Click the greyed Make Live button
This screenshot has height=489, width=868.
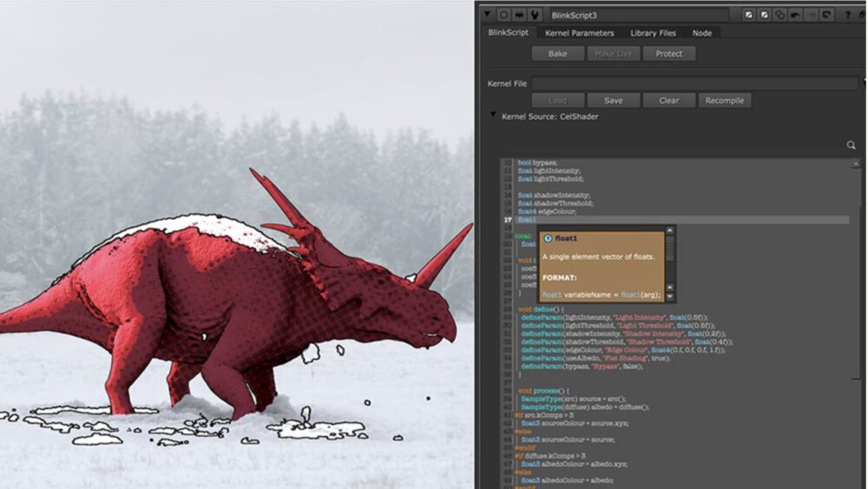(613, 54)
